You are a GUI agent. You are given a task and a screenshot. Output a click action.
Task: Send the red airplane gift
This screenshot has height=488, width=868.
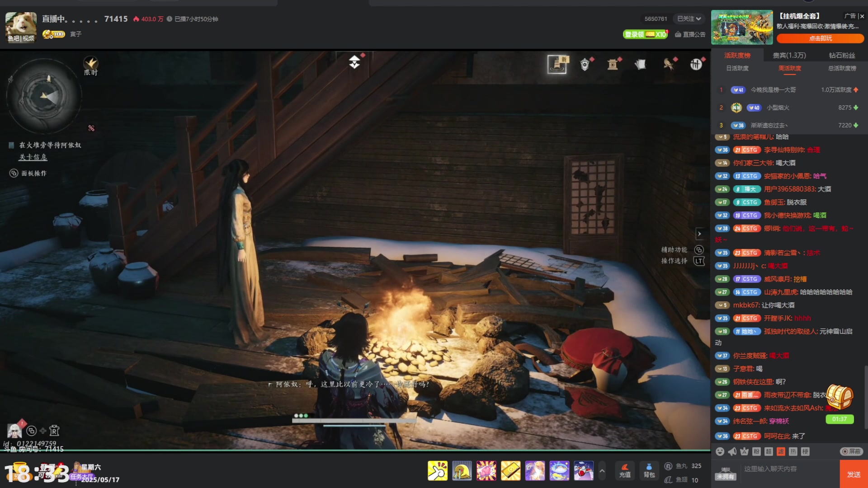tap(584, 471)
